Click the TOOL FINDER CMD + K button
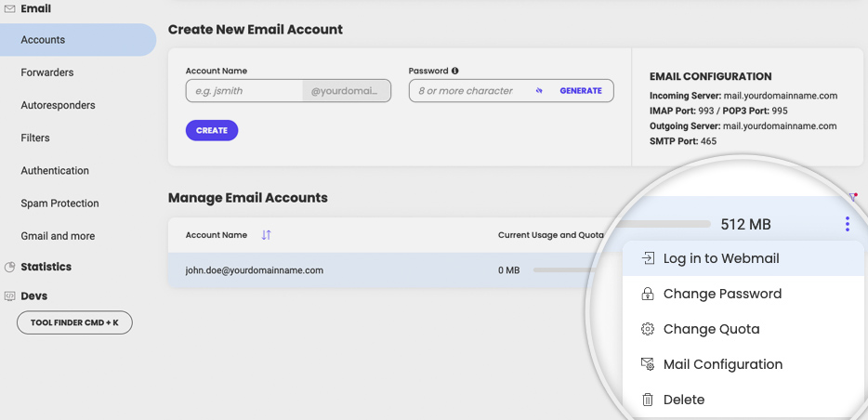 tap(74, 322)
